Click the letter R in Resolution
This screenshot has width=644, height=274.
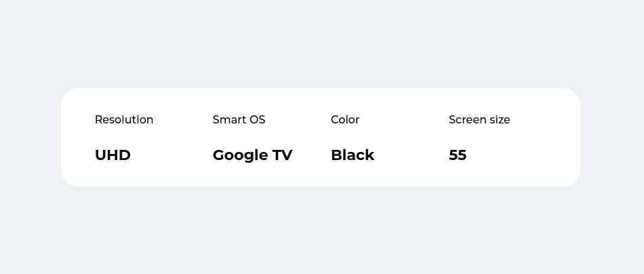pyautogui.click(x=98, y=119)
